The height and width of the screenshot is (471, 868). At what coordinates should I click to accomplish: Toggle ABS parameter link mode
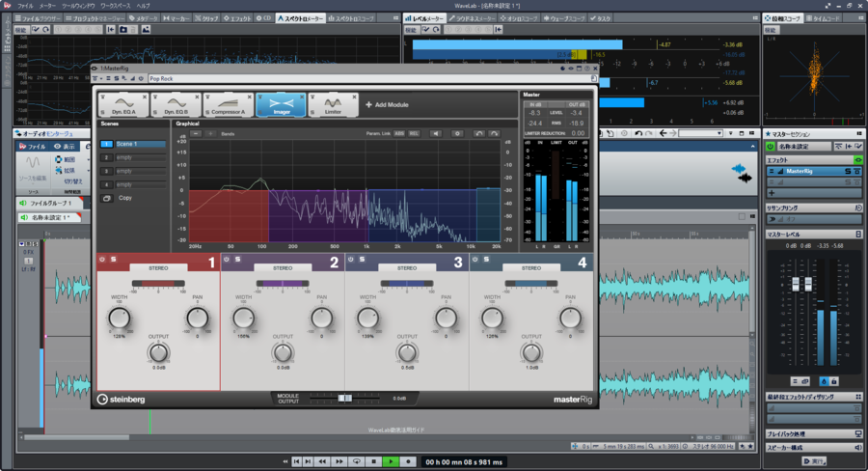pos(399,133)
